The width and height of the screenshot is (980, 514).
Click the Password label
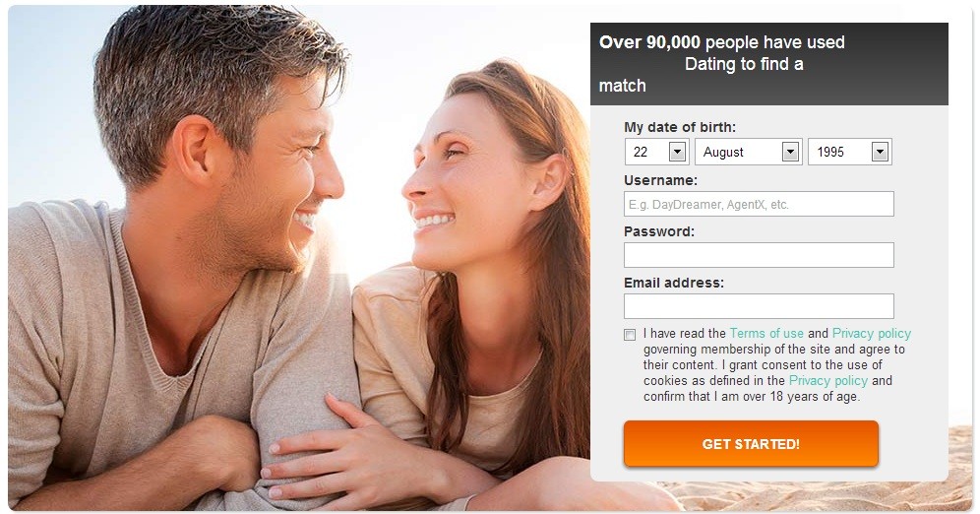[659, 232]
